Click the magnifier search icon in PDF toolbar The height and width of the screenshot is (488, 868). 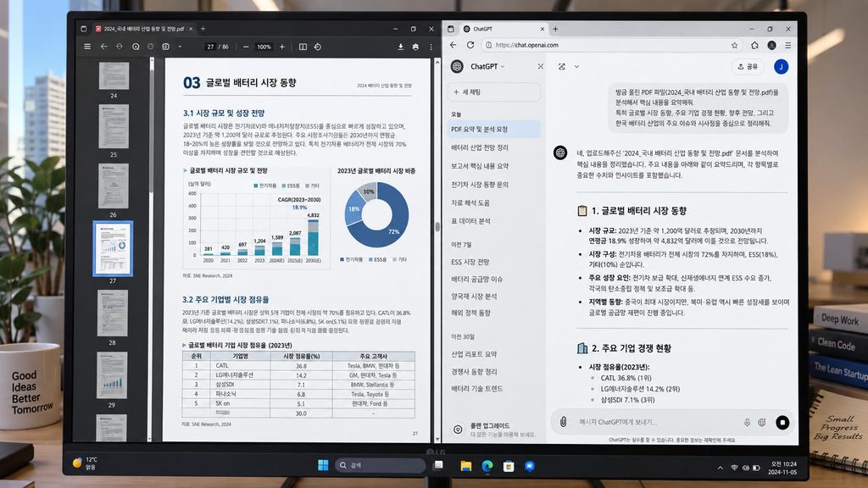pos(136,47)
